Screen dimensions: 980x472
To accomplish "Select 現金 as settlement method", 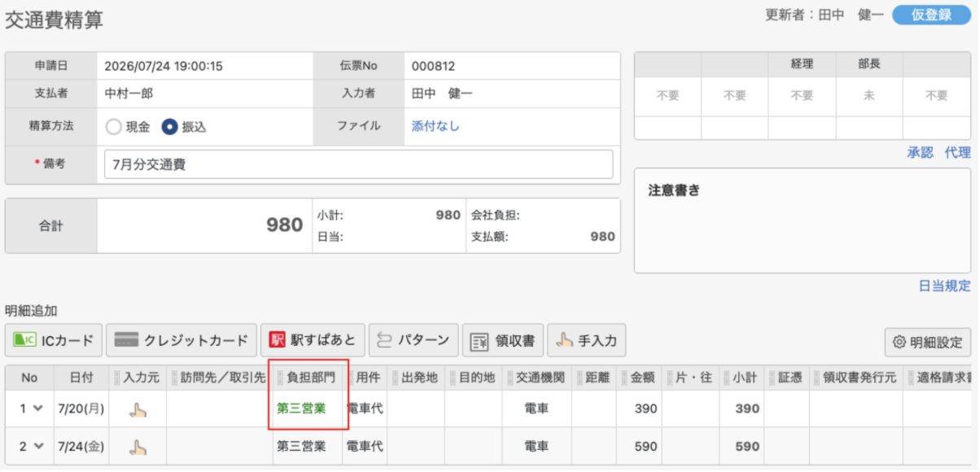I will [128, 127].
